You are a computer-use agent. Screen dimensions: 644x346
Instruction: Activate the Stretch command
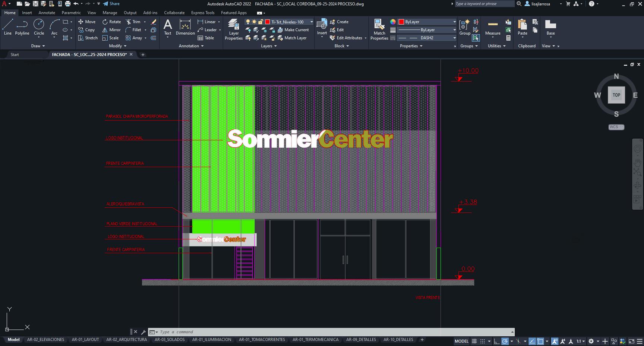point(88,38)
